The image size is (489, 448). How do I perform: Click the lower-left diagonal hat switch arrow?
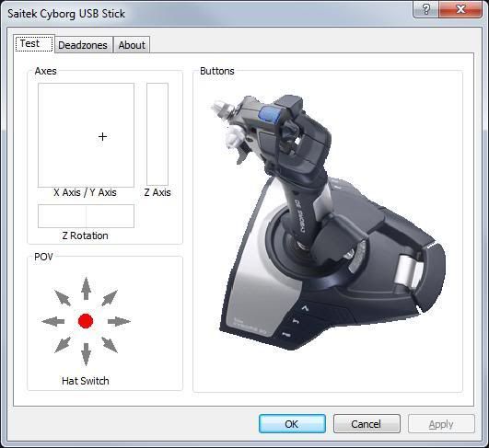click(63, 345)
